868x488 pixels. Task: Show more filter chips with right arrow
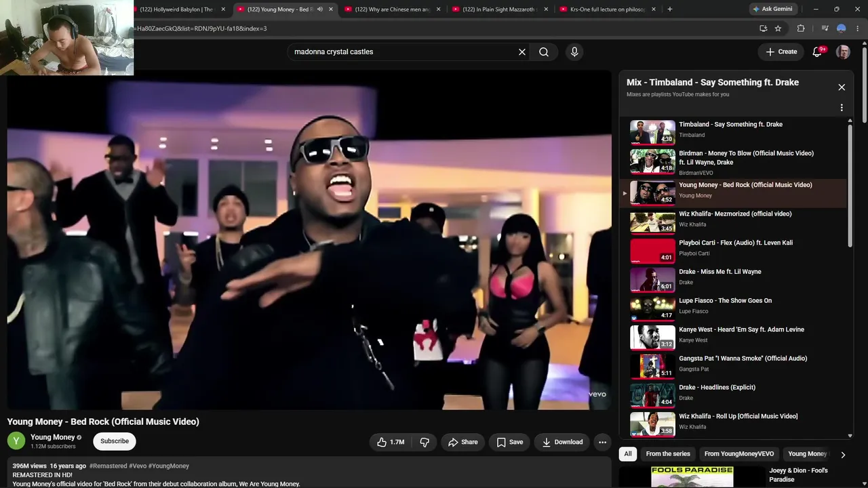843,455
